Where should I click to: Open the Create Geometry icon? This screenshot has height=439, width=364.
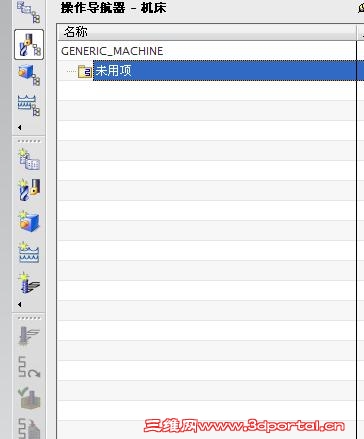coord(29,221)
